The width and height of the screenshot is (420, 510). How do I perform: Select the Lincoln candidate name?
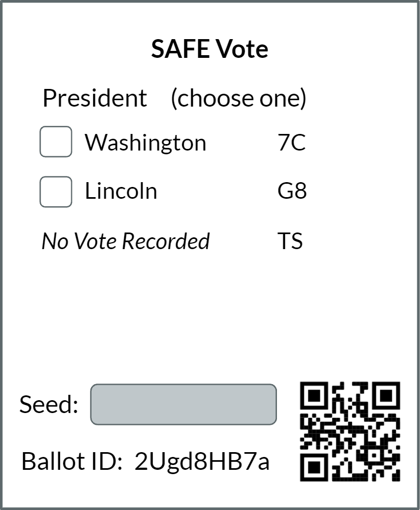[121, 191]
